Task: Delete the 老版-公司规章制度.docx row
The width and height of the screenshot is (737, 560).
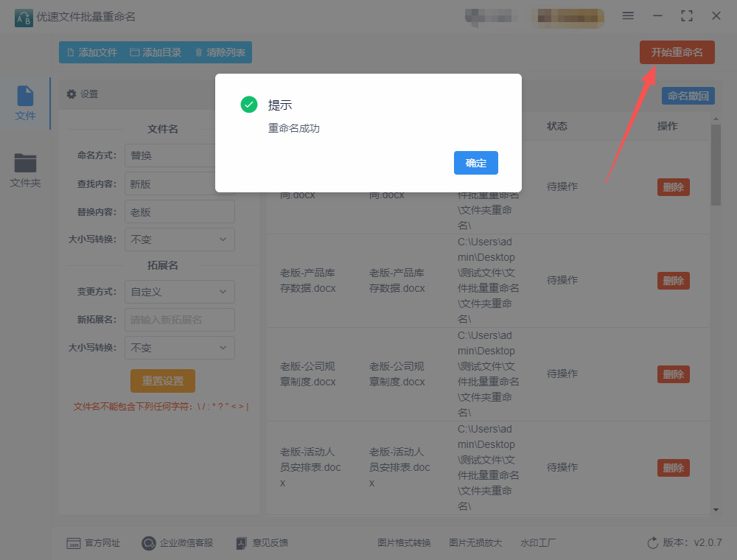Action: pyautogui.click(x=673, y=374)
